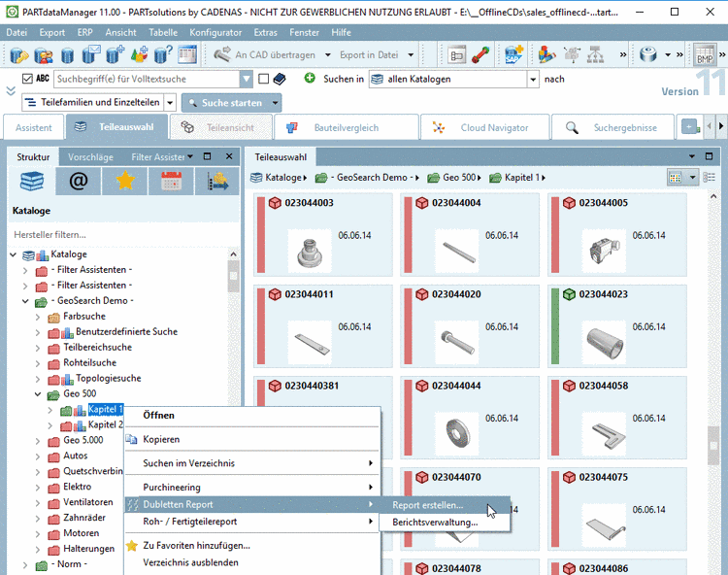Open the calendar history icon
Viewport: 728px width, 575px height.
click(171, 181)
